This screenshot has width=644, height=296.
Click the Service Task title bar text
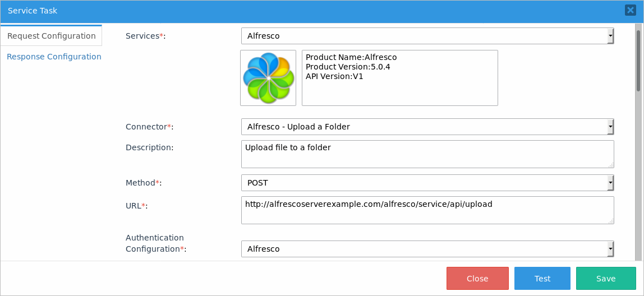33,11
